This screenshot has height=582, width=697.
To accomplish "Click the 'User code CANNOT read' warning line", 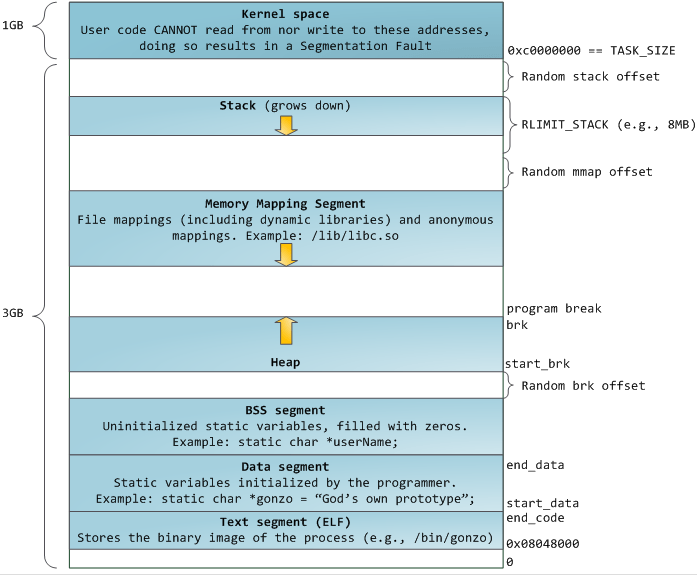I will [285, 30].
